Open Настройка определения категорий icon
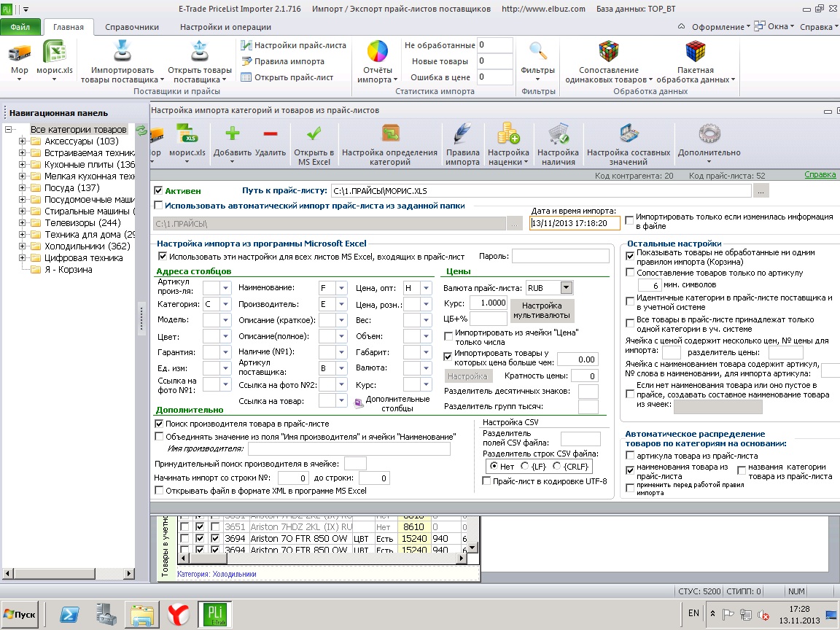Viewport: 840px width, 630px height. [390, 133]
